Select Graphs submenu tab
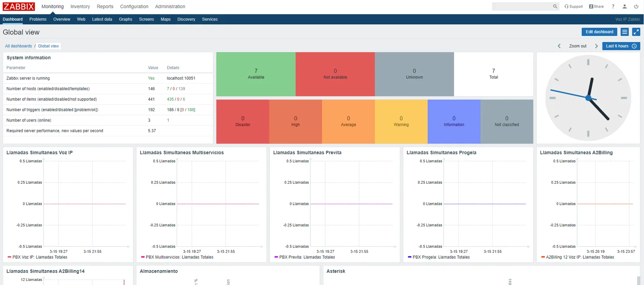 pos(126,19)
